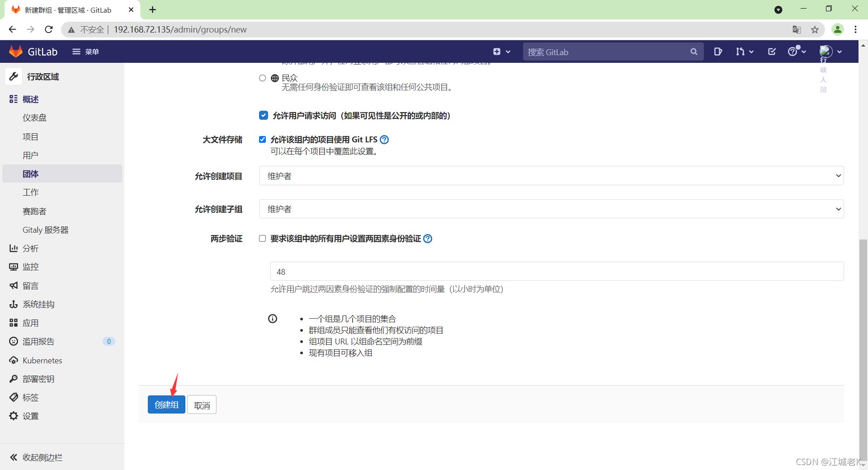Edit the two-factor grace period value 48
This screenshot has width=868, height=470.
556,272
